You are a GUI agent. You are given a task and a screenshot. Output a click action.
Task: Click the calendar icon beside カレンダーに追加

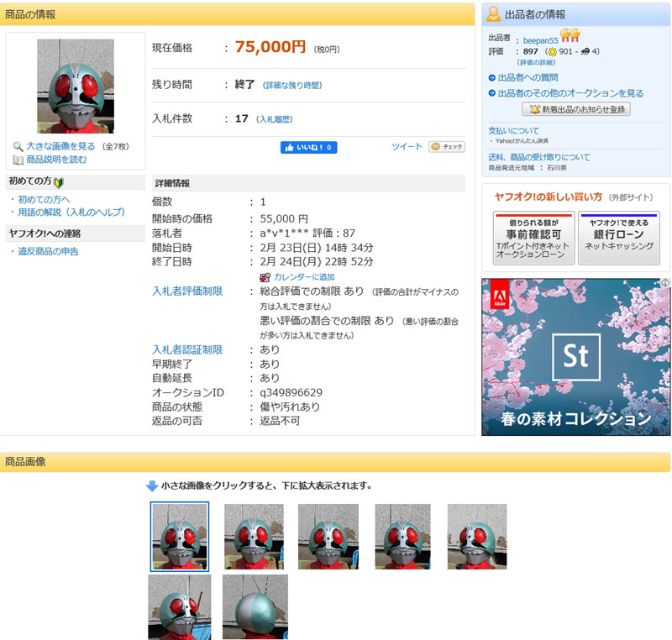coord(265,277)
